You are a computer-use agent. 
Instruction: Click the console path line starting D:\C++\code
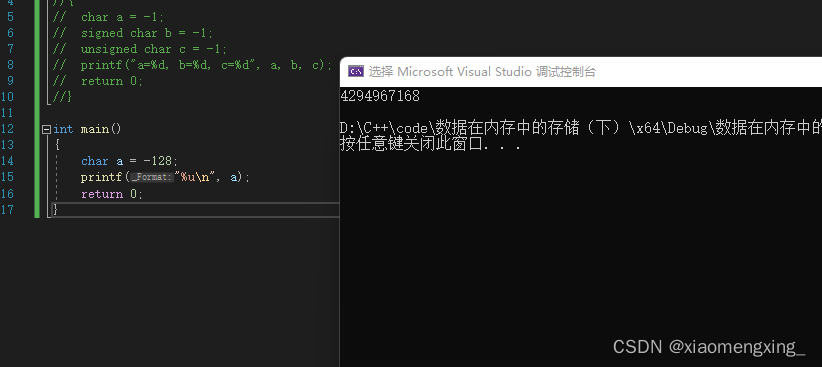click(x=581, y=128)
